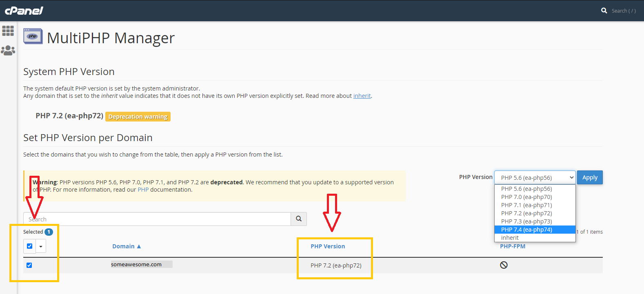Open the apps grid icon in sidebar
644x294 pixels.
[8, 31]
